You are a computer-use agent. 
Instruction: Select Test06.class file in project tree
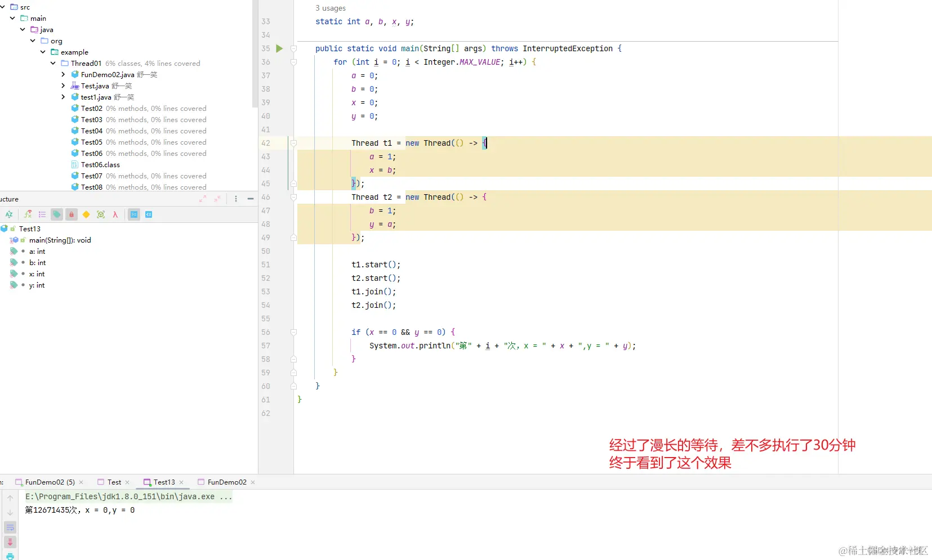[100, 164]
